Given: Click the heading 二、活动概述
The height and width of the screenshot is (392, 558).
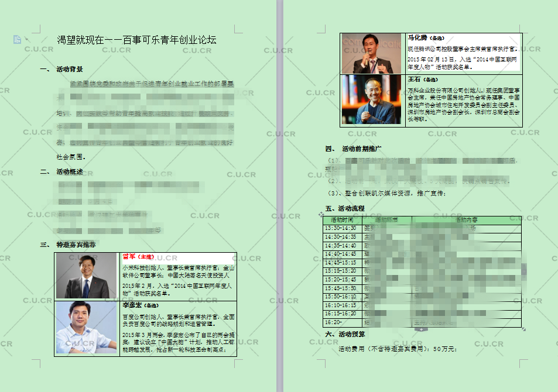Looking at the screenshot, I should point(61,171).
